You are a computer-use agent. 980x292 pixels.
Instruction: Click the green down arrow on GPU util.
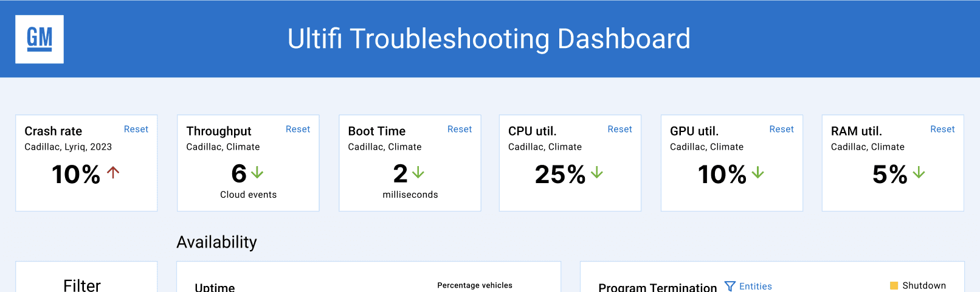[x=757, y=173]
